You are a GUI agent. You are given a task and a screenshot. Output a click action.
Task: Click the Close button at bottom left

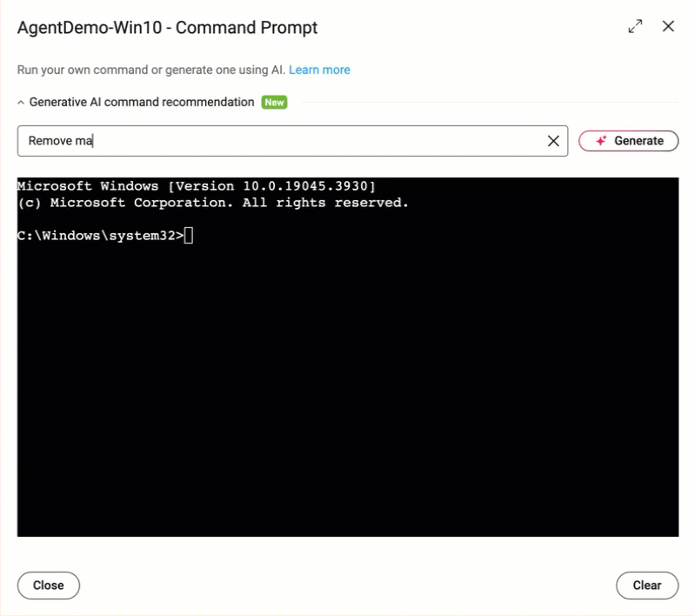pos(49,585)
